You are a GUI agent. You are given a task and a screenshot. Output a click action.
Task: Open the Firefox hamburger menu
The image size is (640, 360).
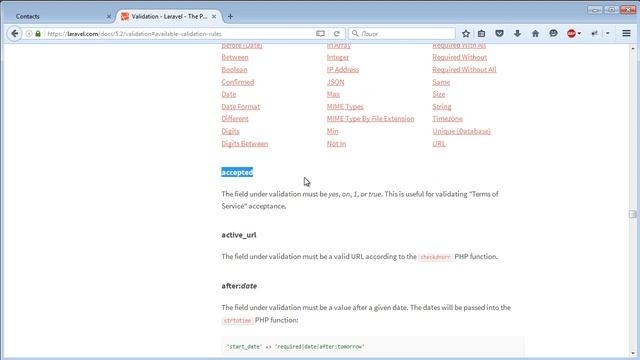(x=626, y=33)
